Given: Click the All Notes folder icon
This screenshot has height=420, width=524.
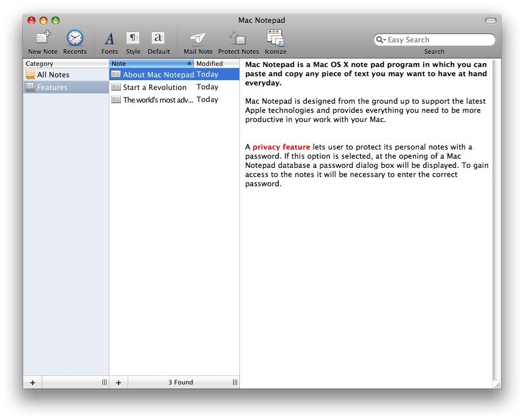Looking at the screenshot, I should point(30,74).
